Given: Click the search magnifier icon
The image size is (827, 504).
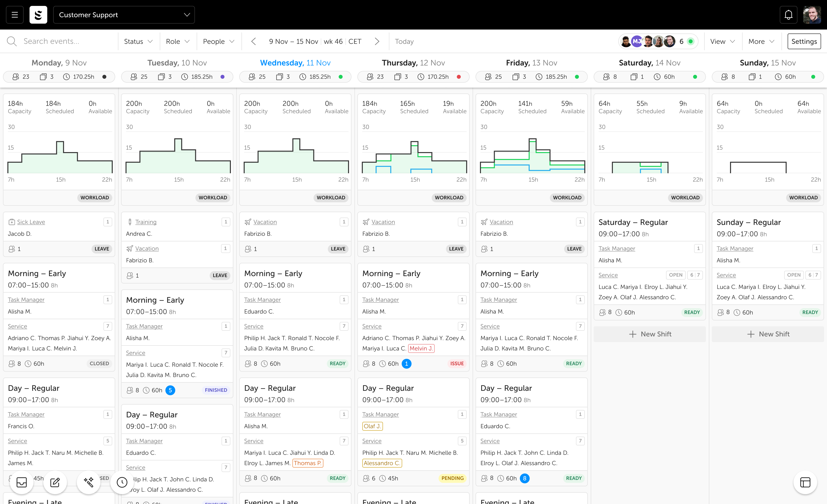Looking at the screenshot, I should [x=12, y=41].
